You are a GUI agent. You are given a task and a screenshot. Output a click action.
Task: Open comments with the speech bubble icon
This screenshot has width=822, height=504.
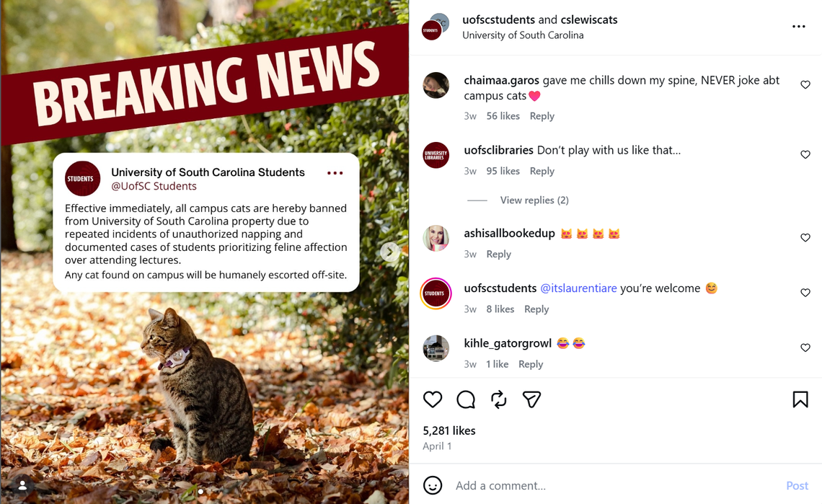(x=466, y=399)
